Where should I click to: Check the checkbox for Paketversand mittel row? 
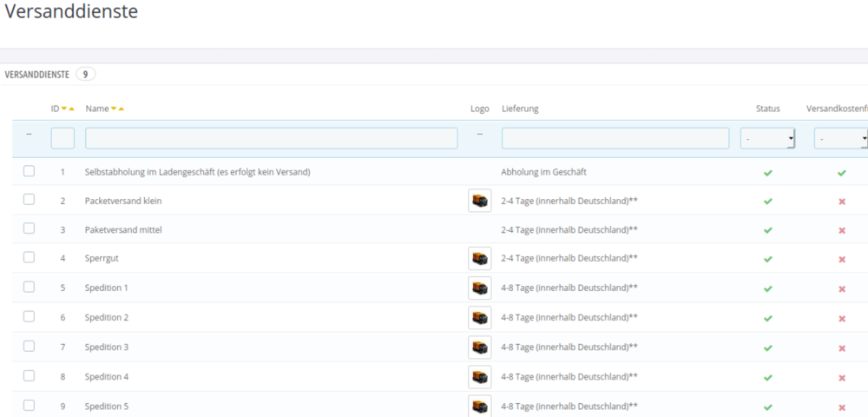(29, 229)
